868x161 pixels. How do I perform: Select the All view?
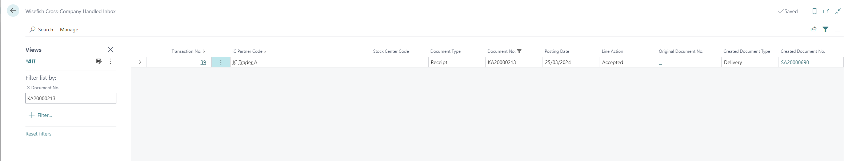(31, 61)
